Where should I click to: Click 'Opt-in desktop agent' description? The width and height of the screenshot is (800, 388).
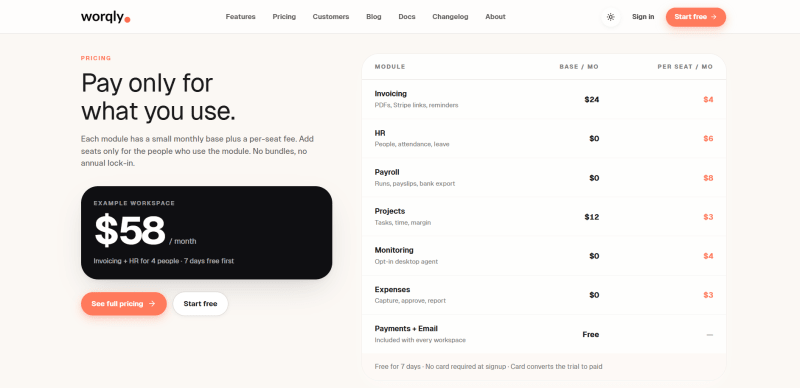tap(406, 262)
